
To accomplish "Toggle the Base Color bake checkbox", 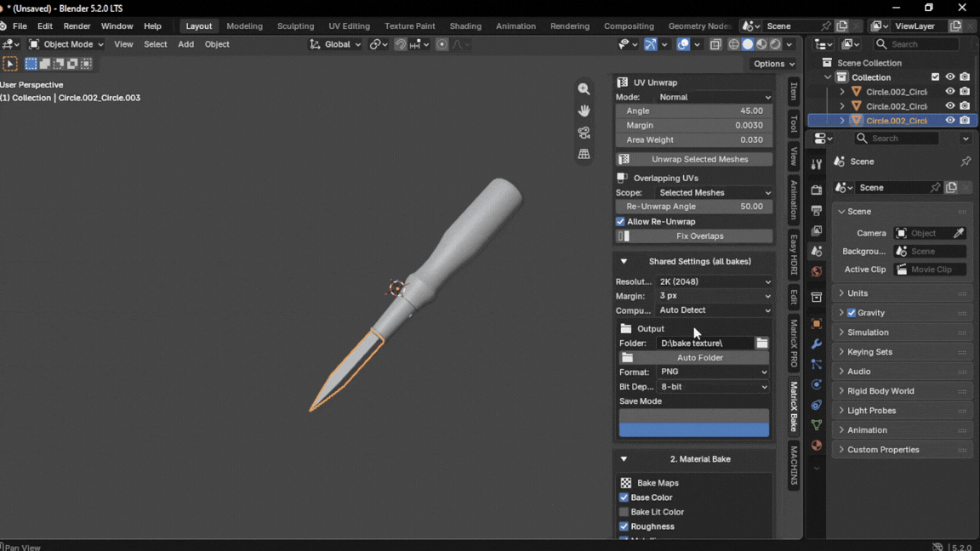I will click(x=624, y=497).
